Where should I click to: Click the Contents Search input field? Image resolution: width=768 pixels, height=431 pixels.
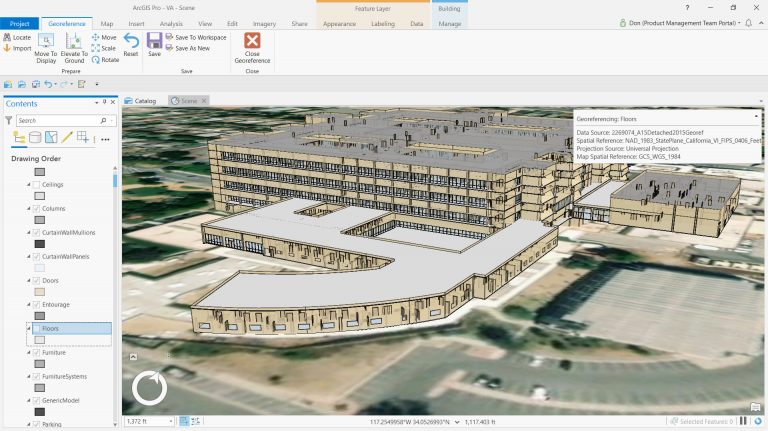pyautogui.click(x=57, y=120)
